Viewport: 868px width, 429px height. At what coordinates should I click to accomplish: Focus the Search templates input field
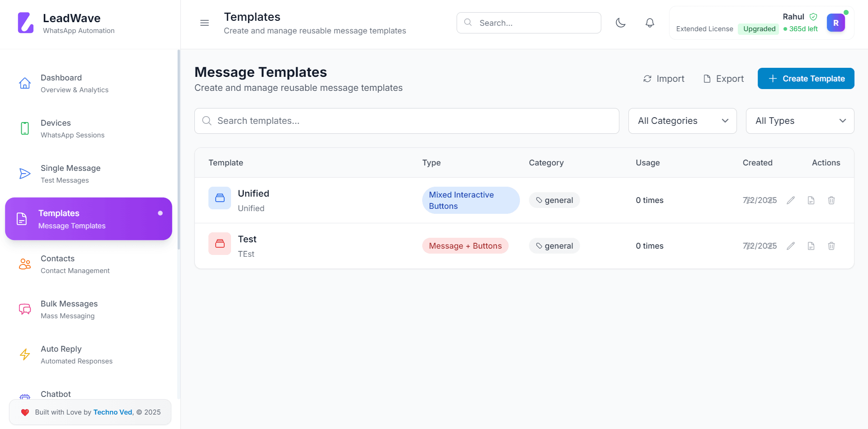coord(407,121)
